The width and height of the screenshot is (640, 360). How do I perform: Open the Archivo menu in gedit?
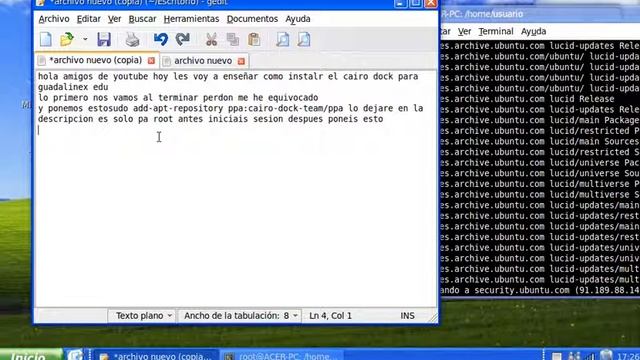click(x=54, y=19)
